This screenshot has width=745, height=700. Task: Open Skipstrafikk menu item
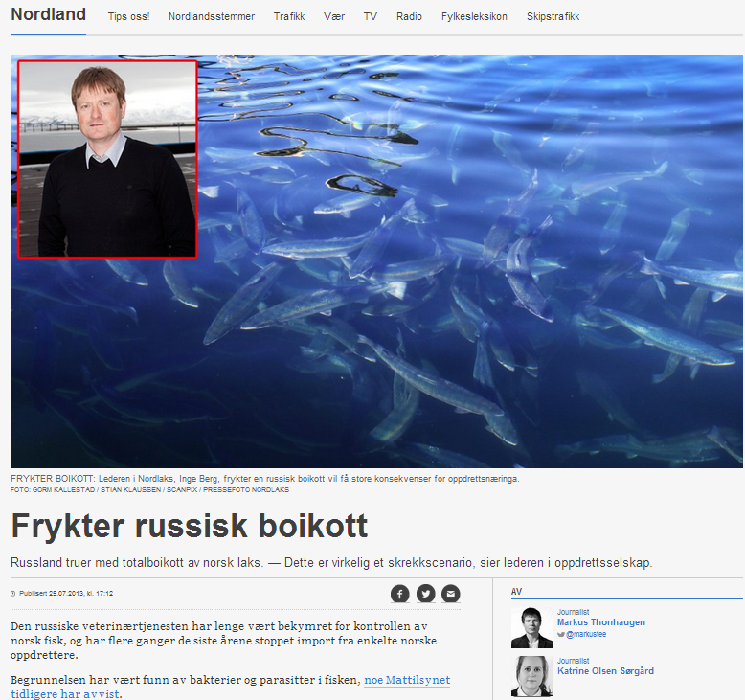(x=553, y=16)
